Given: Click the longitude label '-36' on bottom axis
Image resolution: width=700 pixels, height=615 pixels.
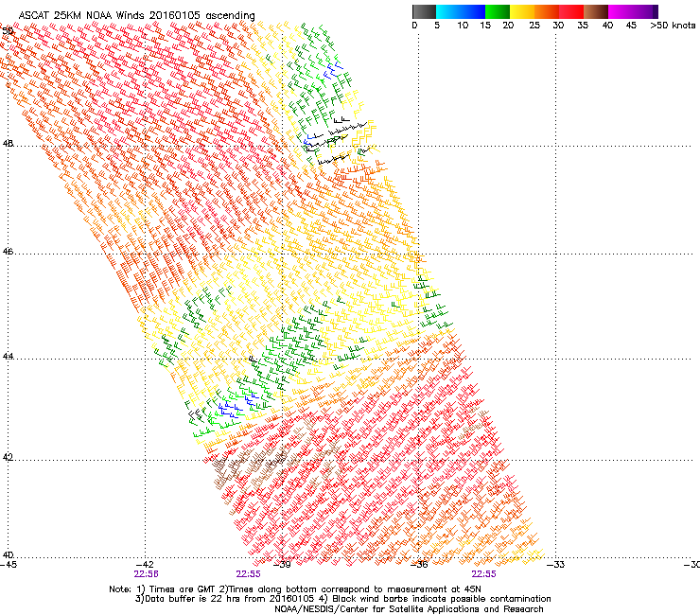Looking at the screenshot, I should (x=419, y=565).
